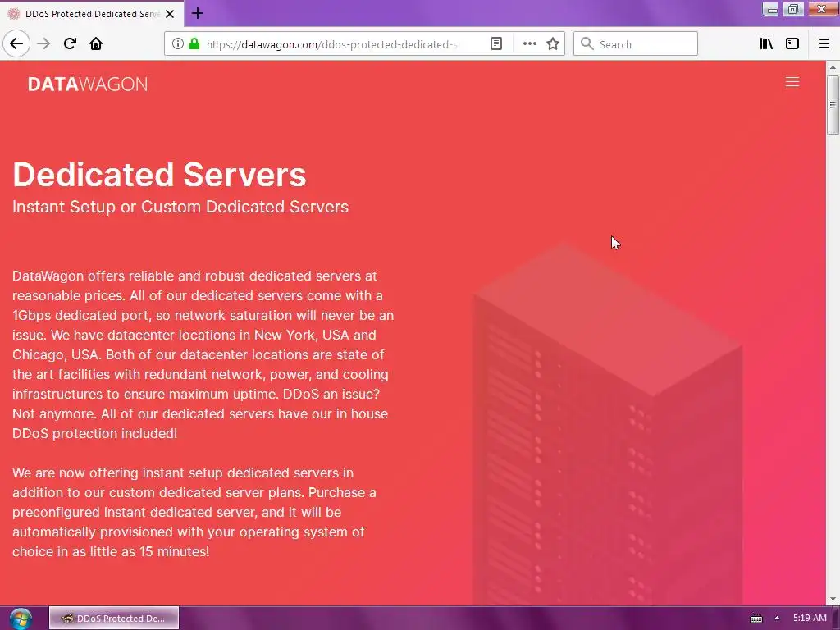This screenshot has height=630, width=840.
Task: Open page actions three-dot menu
Action: (529, 44)
